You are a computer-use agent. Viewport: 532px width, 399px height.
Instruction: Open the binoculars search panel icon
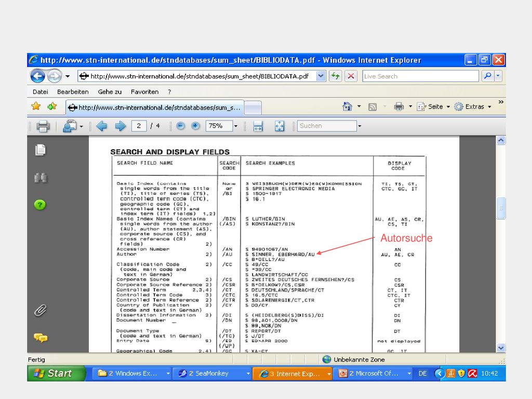[41, 178]
